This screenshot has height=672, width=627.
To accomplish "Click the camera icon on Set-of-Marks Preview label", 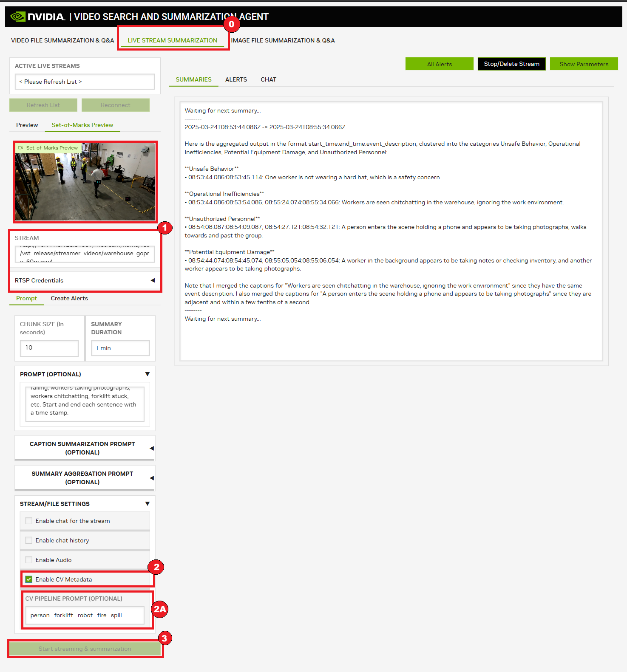I will pos(20,148).
